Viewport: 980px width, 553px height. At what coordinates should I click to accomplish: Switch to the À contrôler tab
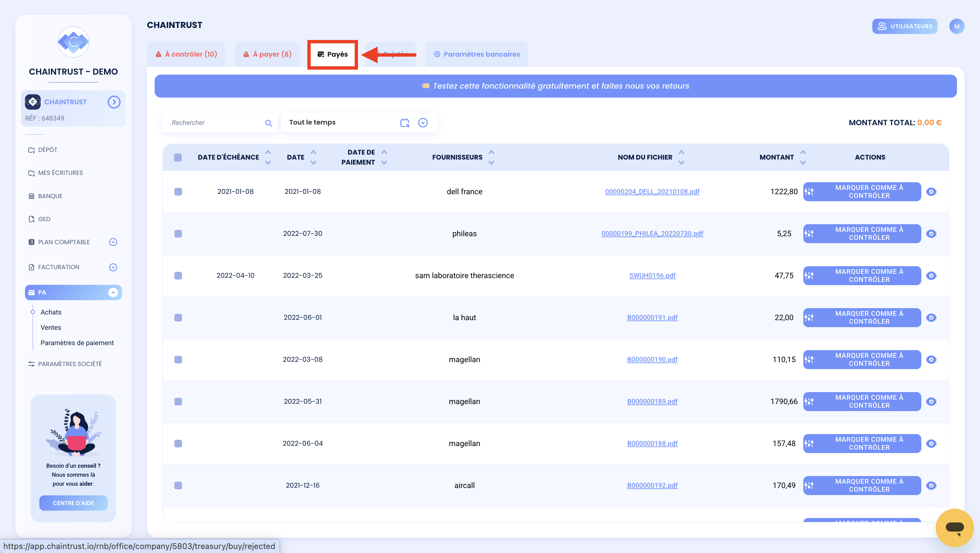pos(186,54)
